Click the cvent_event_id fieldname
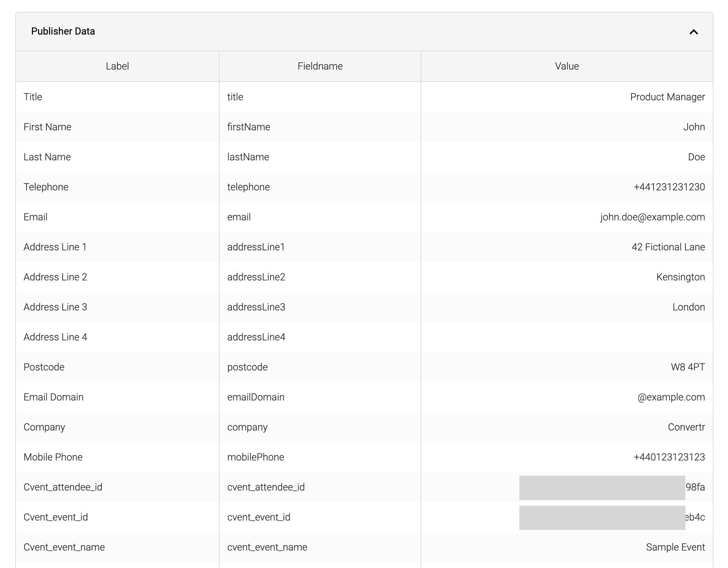Image resolution: width=728 pixels, height=568 pixels. coord(259,517)
